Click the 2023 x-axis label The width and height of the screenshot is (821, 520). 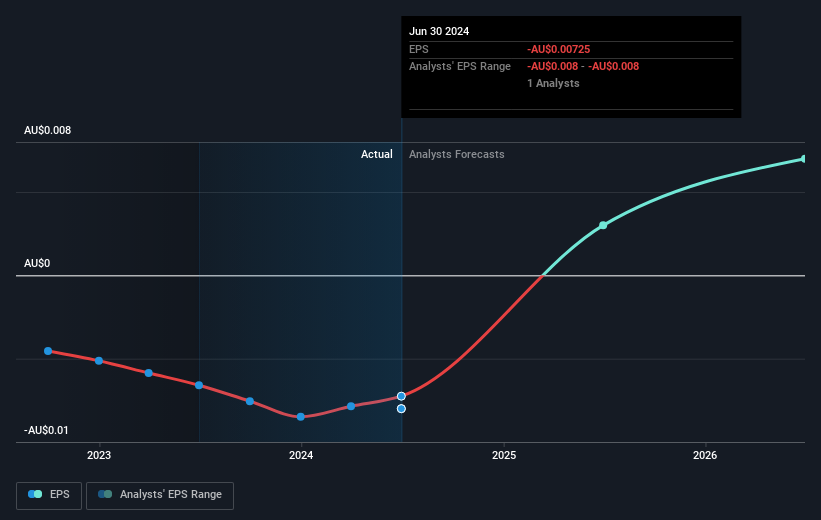click(99, 455)
